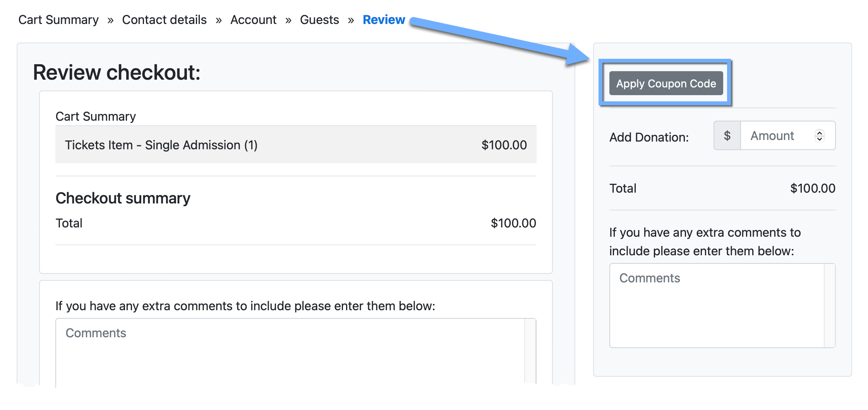Click the Checkout summary Total amount
The width and height of the screenshot is (868, 410).
pyautogui.click(x=513, y=223)
